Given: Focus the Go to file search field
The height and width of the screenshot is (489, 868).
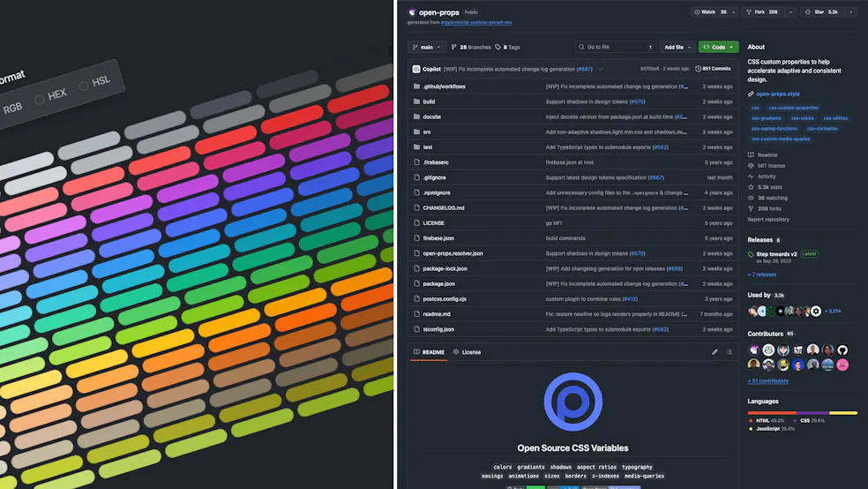Looking at the screenshot, I should tap(617, 47).
